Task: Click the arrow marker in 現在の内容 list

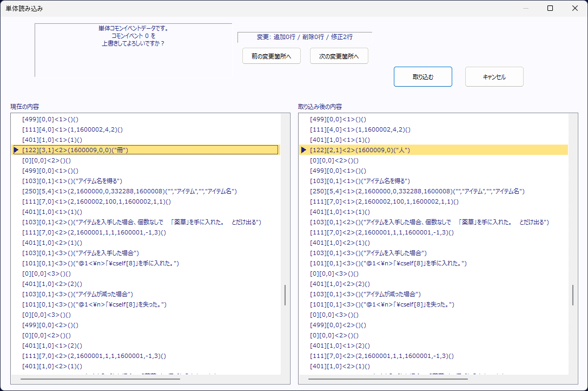Action: coord(16,150)
